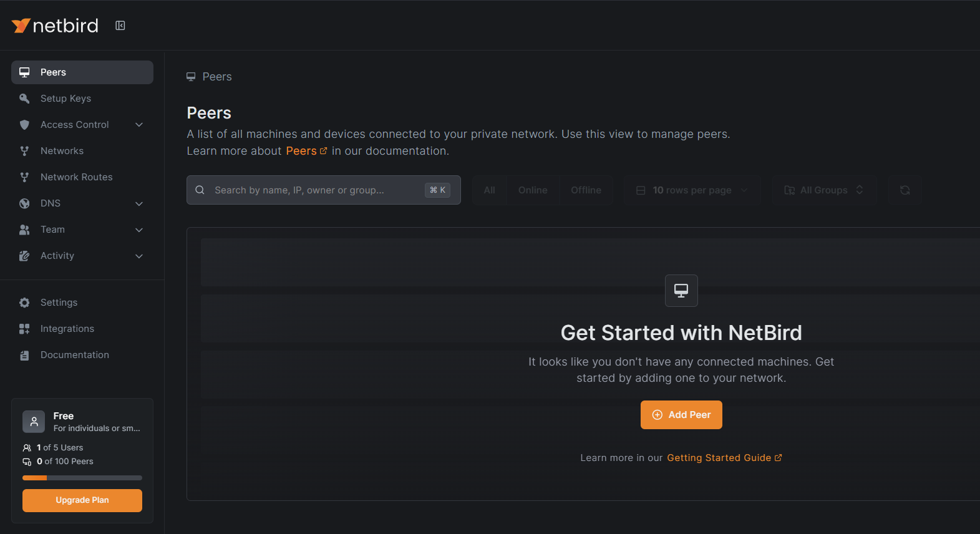Click the ⌘K shortcut badge in search

(x=438, y=190)
